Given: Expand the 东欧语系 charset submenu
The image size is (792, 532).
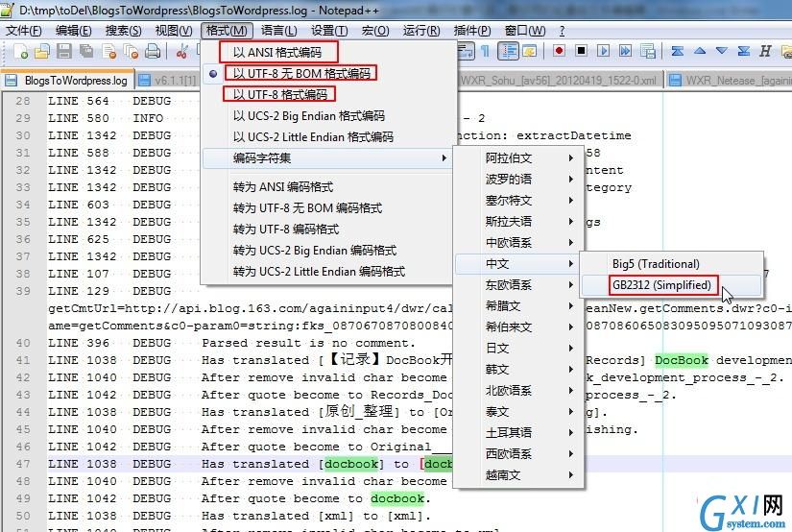Looking at the screenshot, I should [x=518, y=285].
